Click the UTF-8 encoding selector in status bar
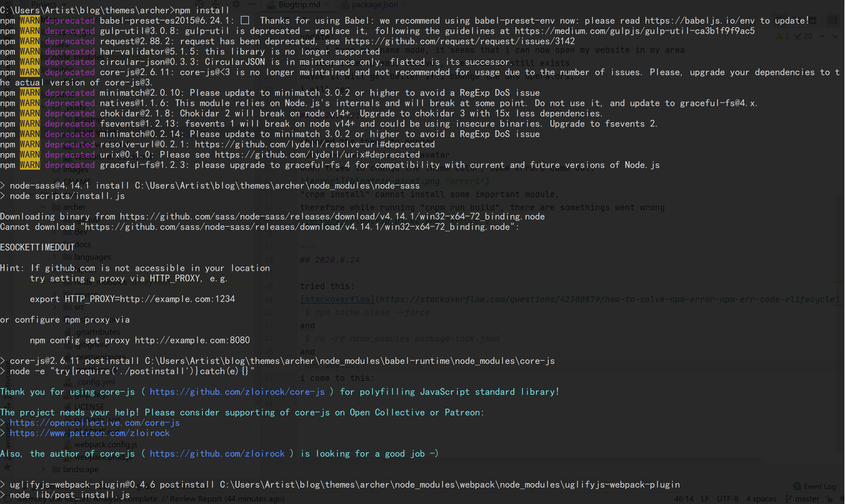The width and height of the screenshot is (845, 504). (x=727, y=499)
